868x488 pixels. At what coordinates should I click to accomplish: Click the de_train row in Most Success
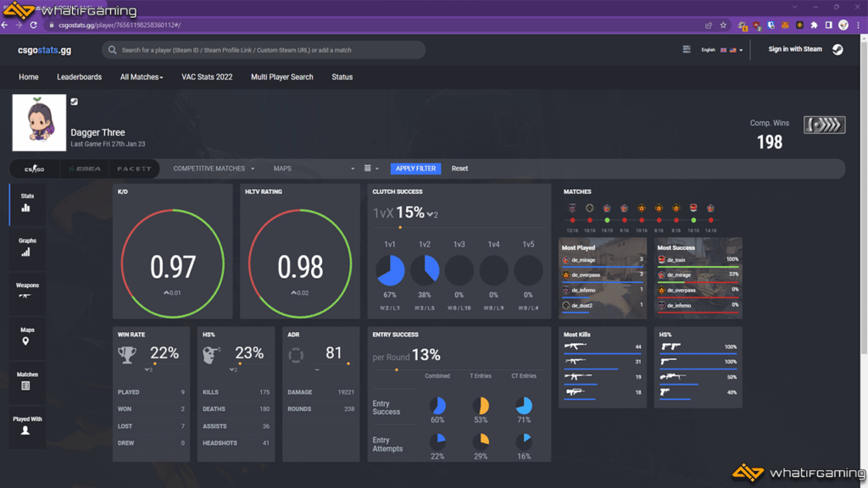[698, 261]
